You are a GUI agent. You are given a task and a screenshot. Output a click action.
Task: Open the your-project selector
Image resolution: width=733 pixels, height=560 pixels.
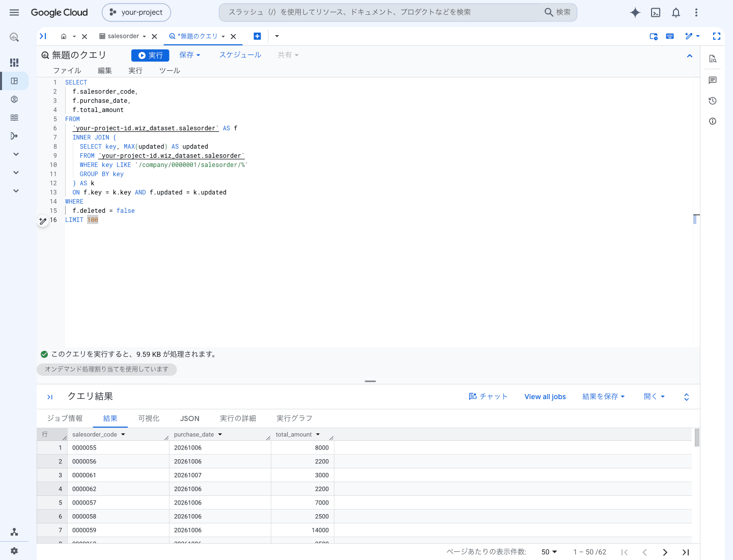(136, 12)
